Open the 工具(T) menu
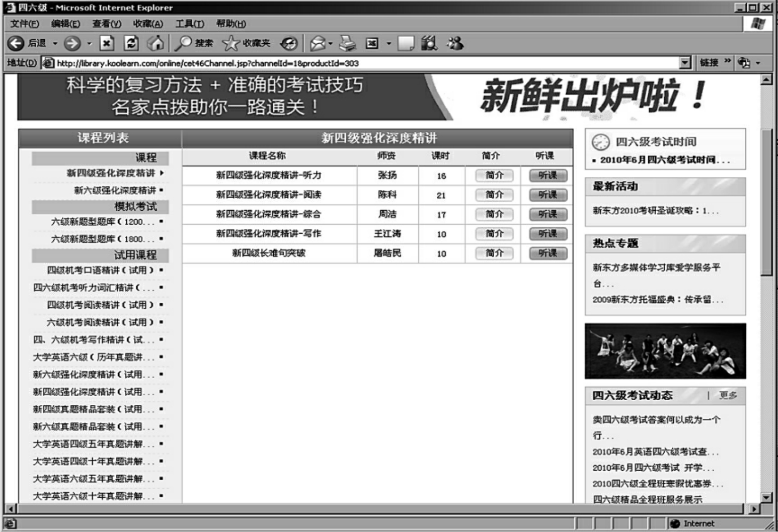This screenshot has width=778, height=532. pos(190,24)
